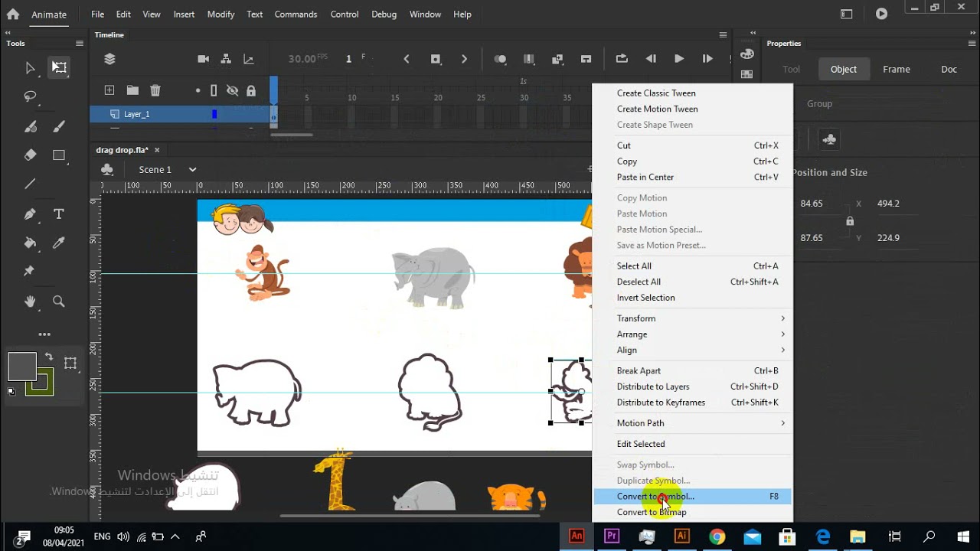Pick the Lasso tool

pos(30,96)
